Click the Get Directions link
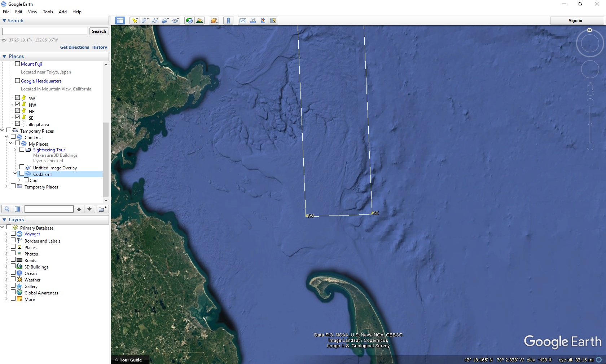The height and width of the screenshot is (364, 606). [74, 47]
